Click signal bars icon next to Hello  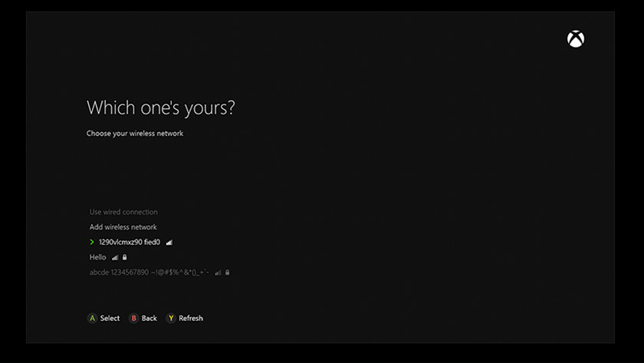pos(115,258)
